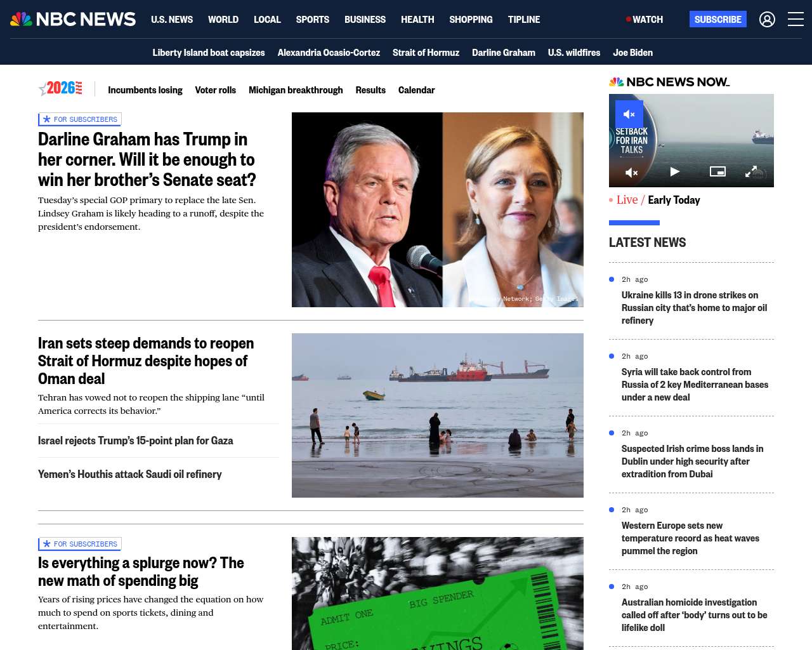Click the NBC News Now logo
Viewport: 812px width, 650px height.
669,82
